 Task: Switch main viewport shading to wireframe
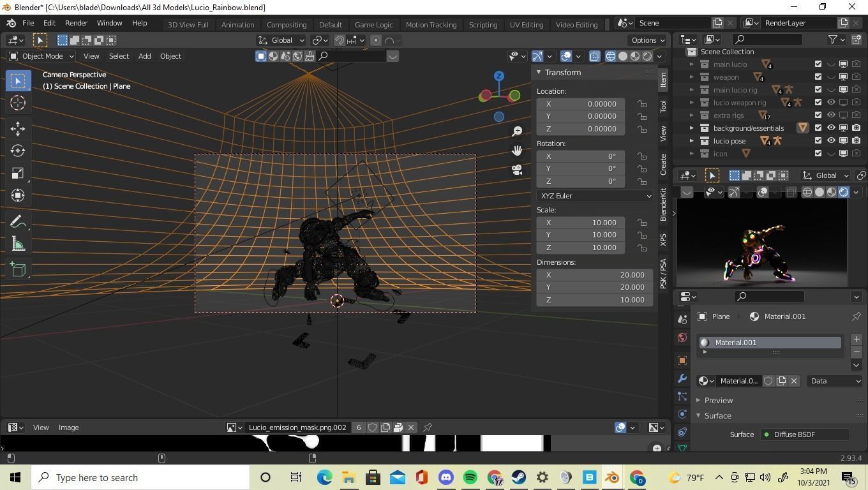611,56
